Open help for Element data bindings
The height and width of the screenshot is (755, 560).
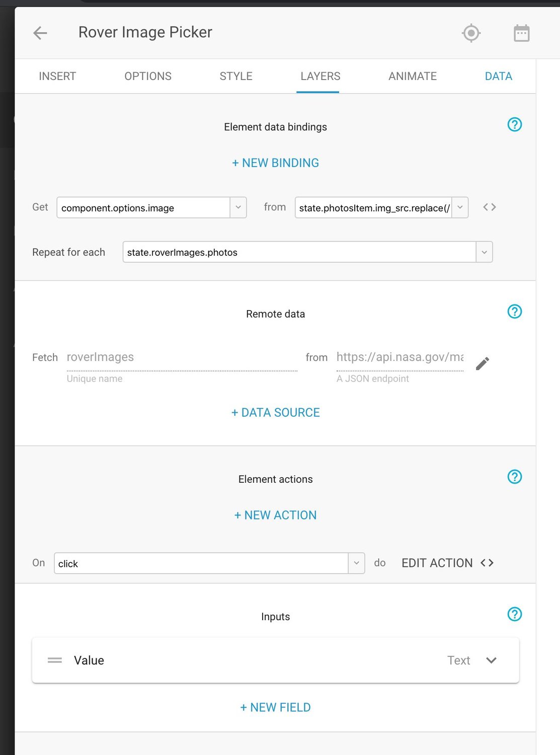click(514, 124)
